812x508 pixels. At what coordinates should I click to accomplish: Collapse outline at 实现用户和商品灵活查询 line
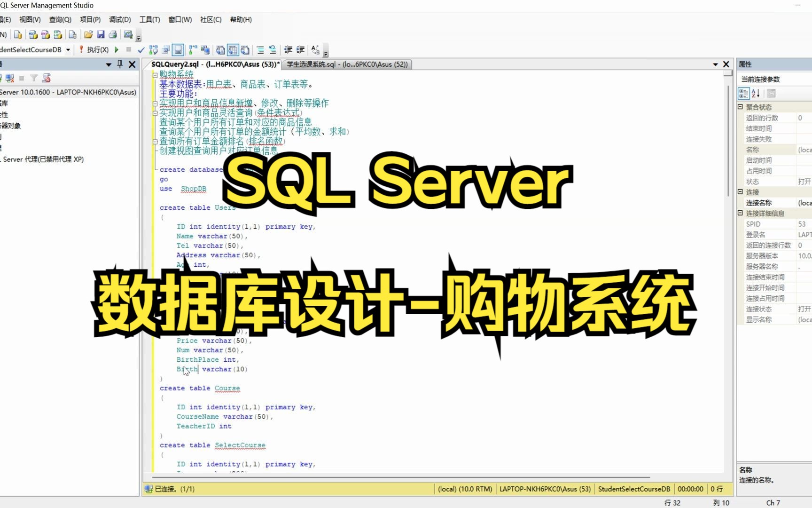(x=155, y=113)
